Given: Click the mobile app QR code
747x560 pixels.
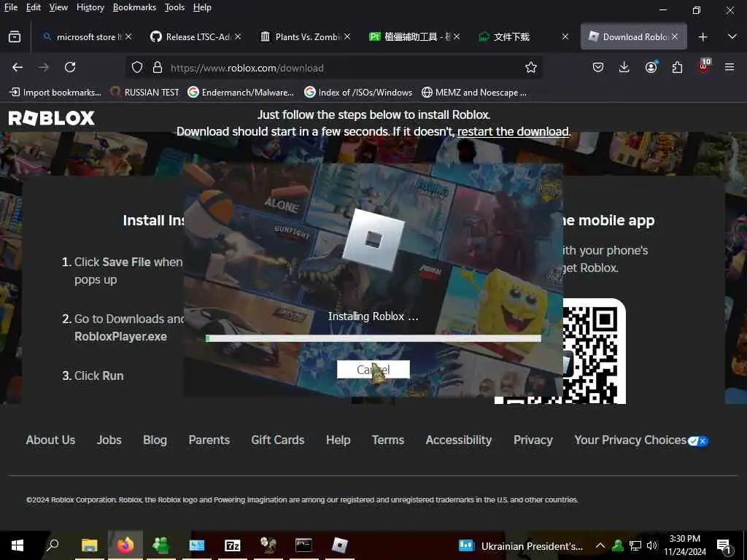Looking at the screenshot, I should click(594, 351).
